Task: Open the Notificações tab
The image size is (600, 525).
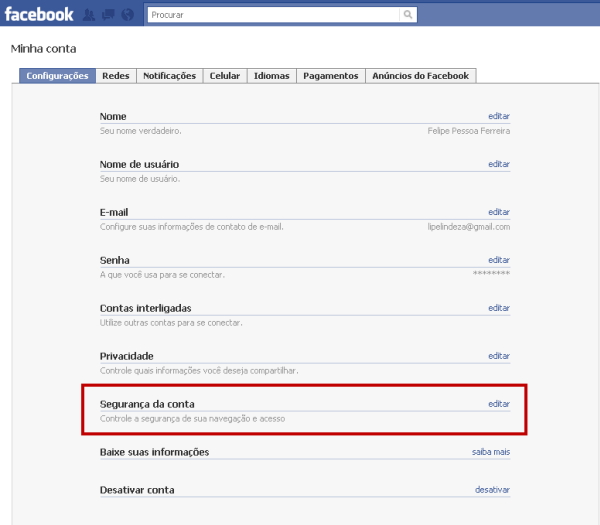Action: (x=170, y=76)
